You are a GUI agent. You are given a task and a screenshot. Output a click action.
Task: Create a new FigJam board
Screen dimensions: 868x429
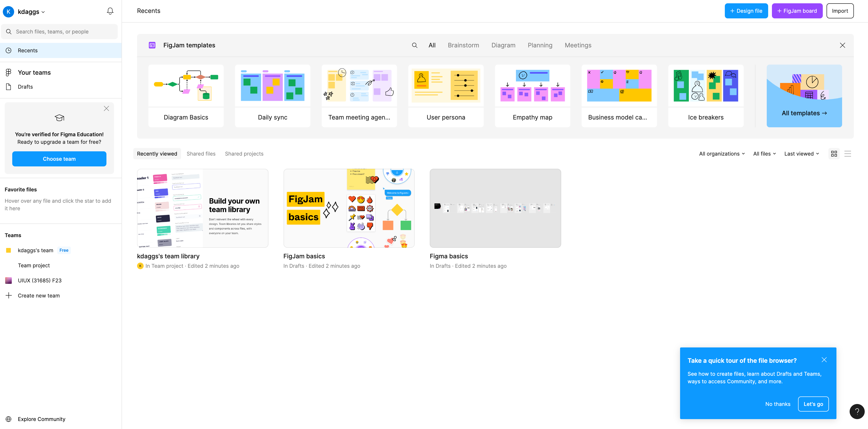(797, 11)
